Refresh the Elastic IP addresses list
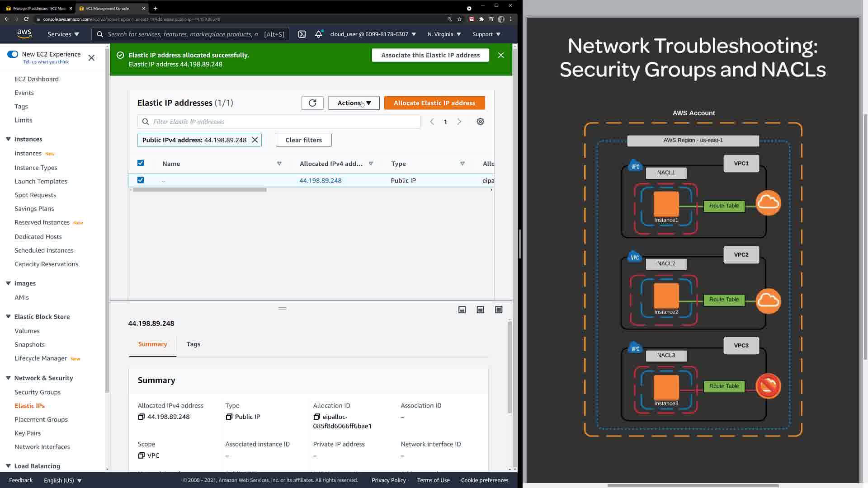Image resolution: width=868 pixels, height=488 pixels. (x=312, y=103)
